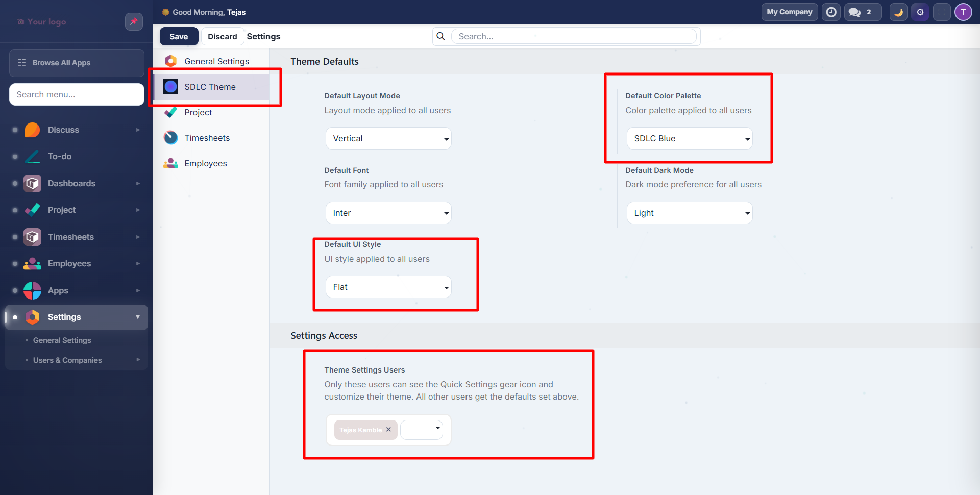Image resolution: width=980 pixels, height=495 pixels.
Task: Click the activity clock icon in top bar
Action: [831, 12]
